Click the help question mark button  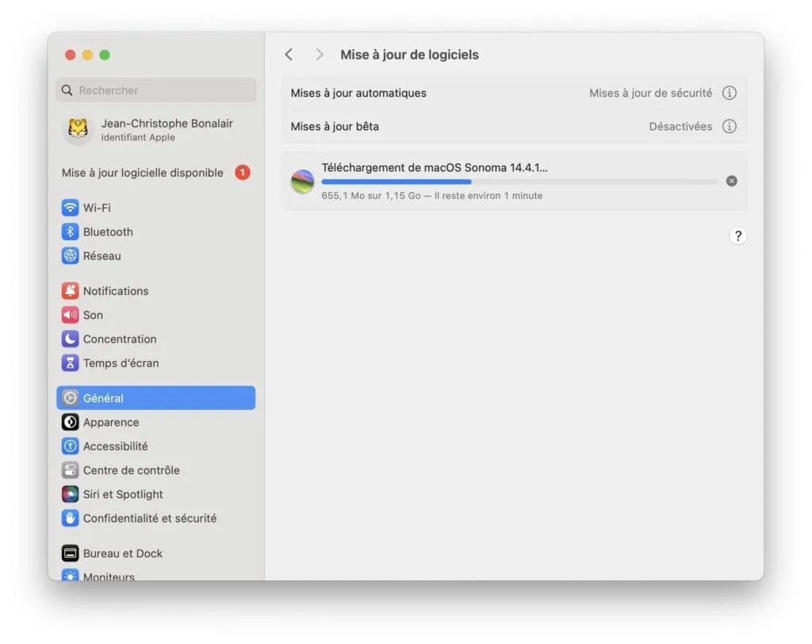coord(737,236)
